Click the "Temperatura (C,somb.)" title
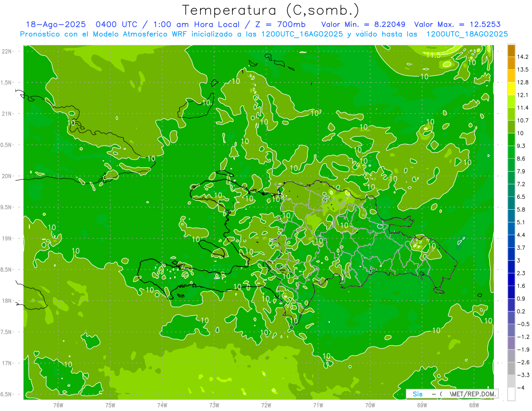 coord(271,9)
